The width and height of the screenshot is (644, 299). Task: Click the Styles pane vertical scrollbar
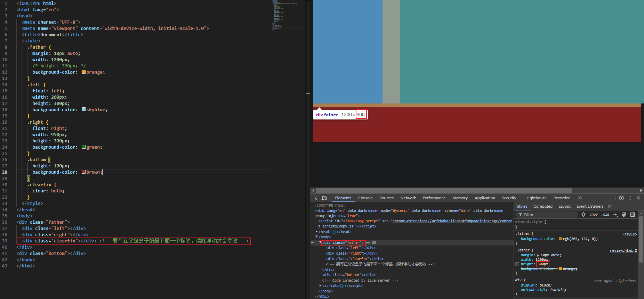point(641,240)
